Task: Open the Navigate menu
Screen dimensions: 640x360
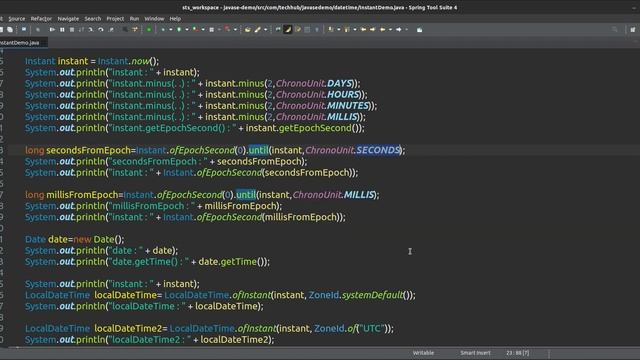Action: (68, 19)
